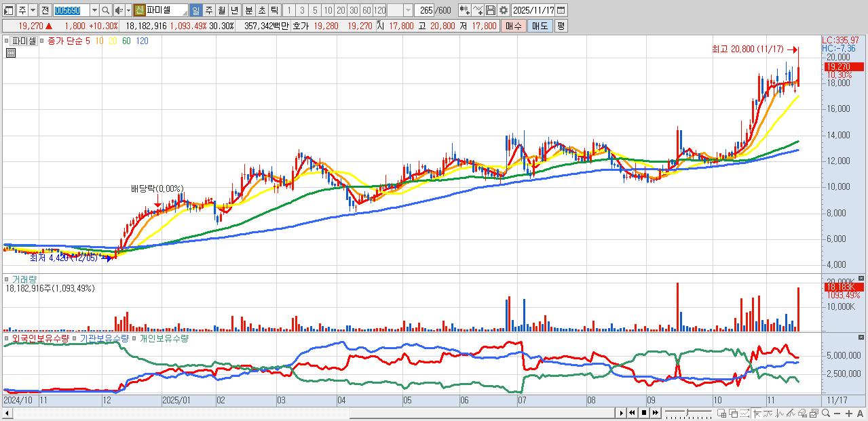The height and width of the screenshot is (421, 868).
Task: Click the zoom magnifier icon in bottom toolbar
Action: 826,413
